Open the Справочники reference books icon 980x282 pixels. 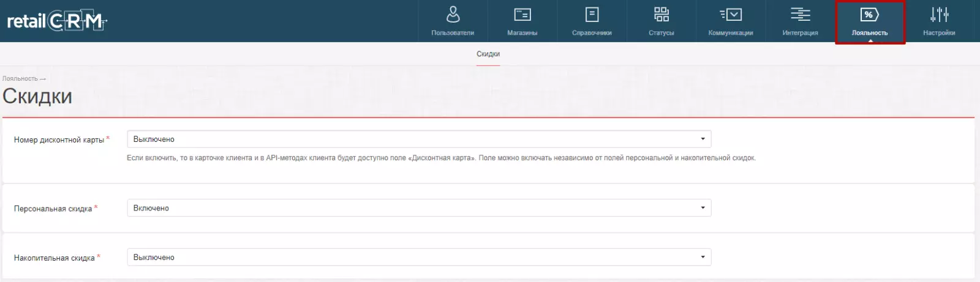click(592, 15)
